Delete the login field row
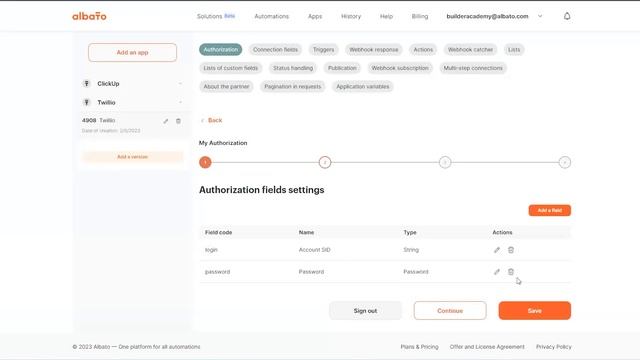Screen dimensions: 640x360 coord(511,250)
